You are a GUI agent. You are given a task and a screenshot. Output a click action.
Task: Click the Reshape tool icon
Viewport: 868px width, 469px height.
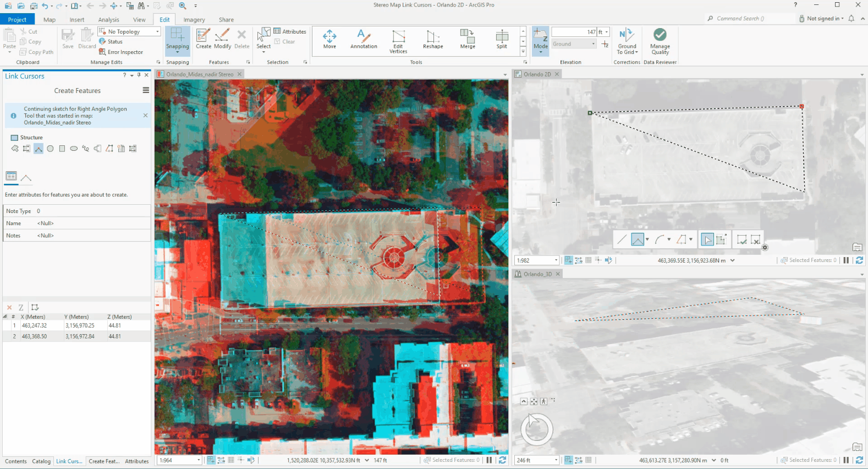[433, 40]
